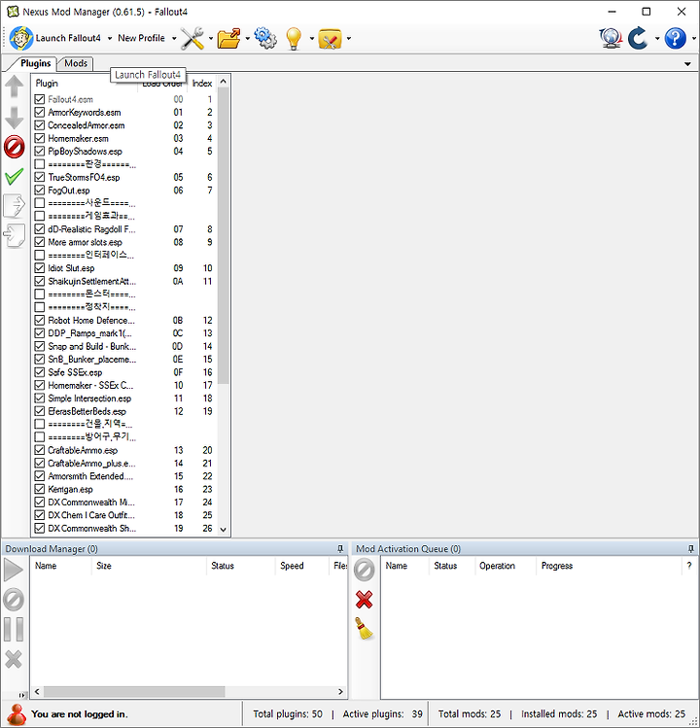700x728 pixels.
Task: Switch to the Mods tab
Action: coord(76,63)
